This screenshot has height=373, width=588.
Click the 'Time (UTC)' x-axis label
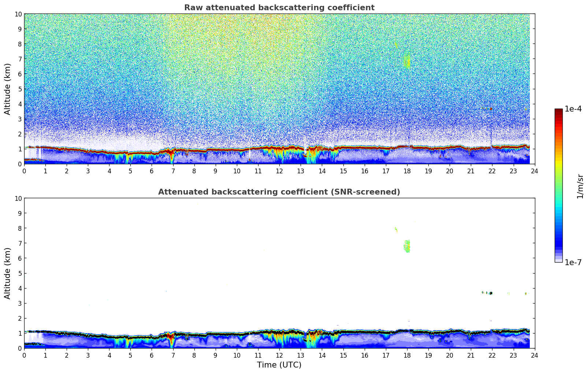(279, 365)
